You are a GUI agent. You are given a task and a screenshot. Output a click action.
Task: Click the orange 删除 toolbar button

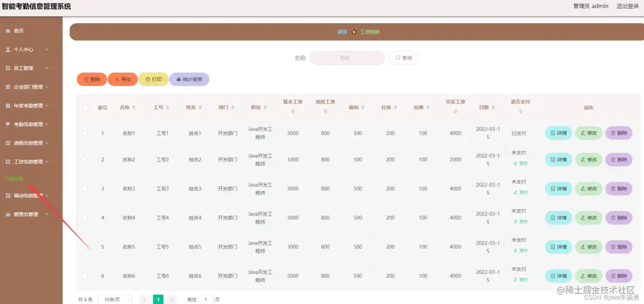pos(92,79)
